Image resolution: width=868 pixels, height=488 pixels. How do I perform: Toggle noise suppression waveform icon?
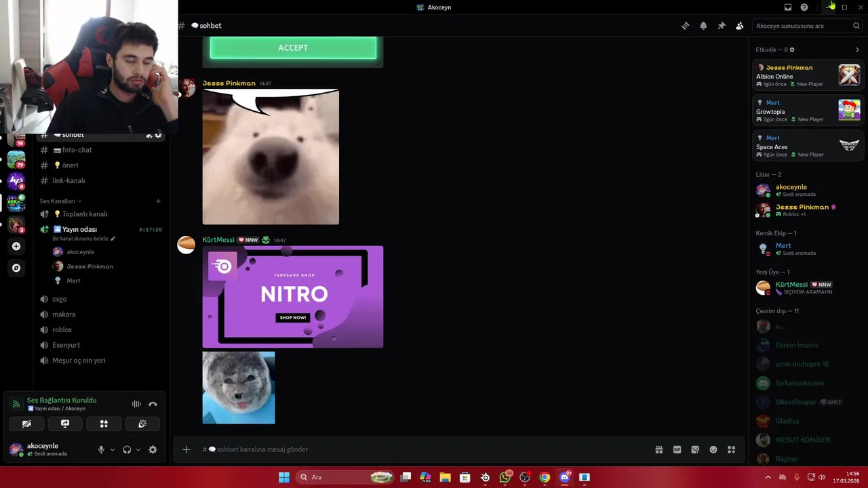point(136,404)
